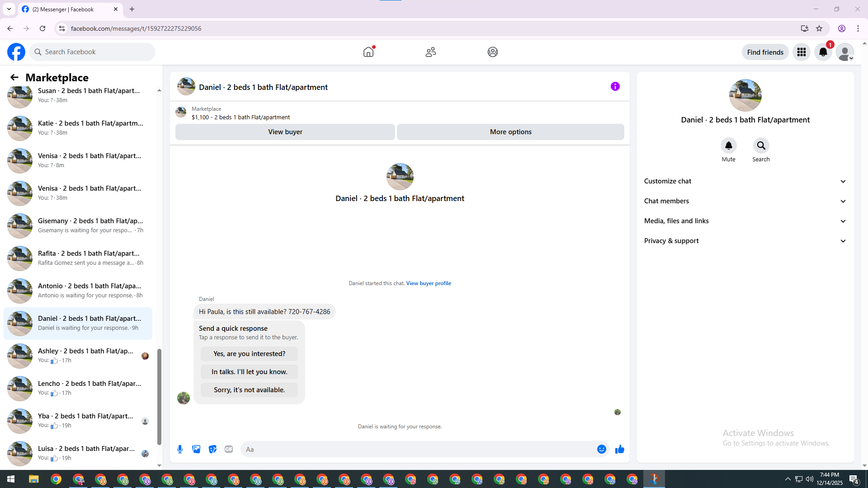Click the View buyer button

pos(285,132)
